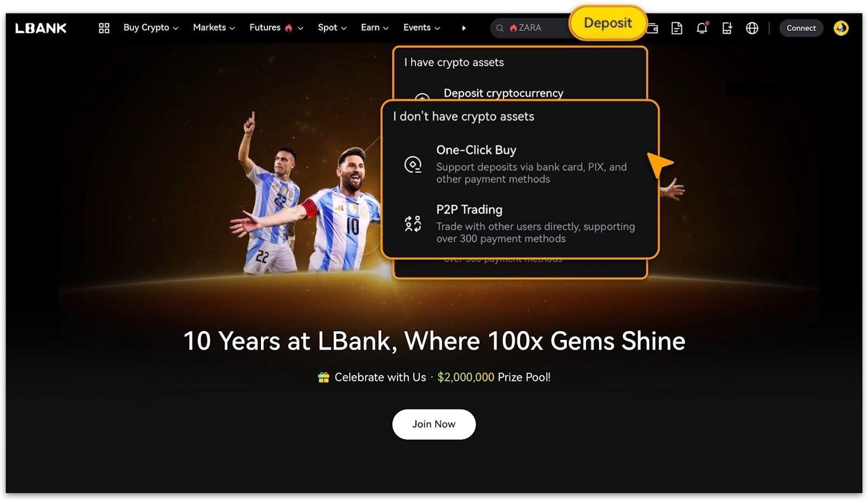This screenshot has height=500, width=868.
Task: Click the ZARA search field
Action: pyautogui.click(x=531, y=28)
